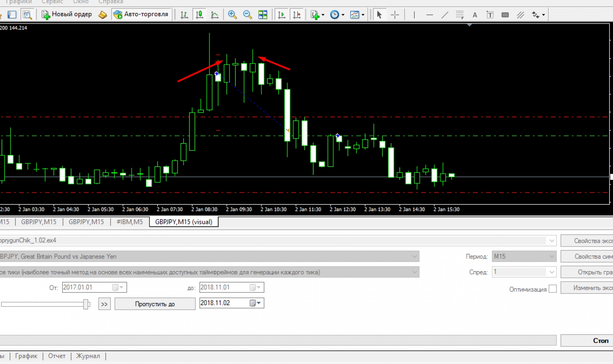The image size is (613, 364).
Task: Draw a horizontal line tool
Action: pos(429,14)
